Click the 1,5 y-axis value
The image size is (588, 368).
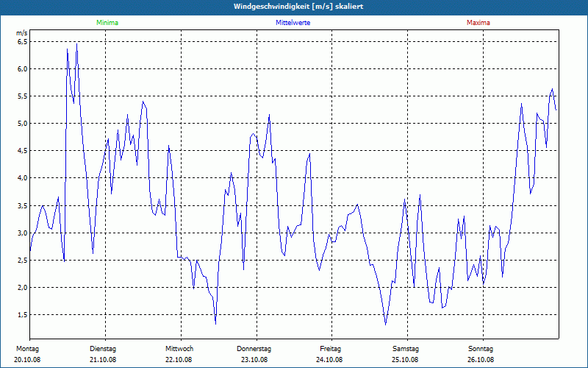click(x=23, y=315)
